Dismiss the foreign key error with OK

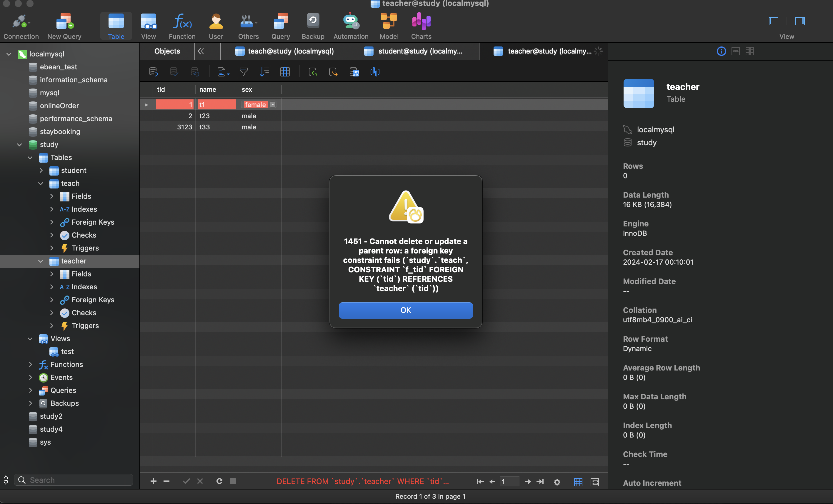point(405,310)
